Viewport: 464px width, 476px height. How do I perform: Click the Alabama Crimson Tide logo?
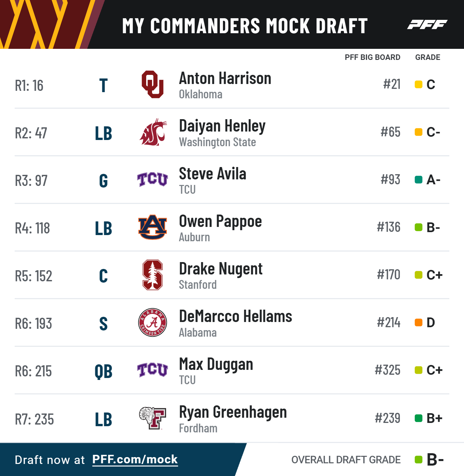152,322
